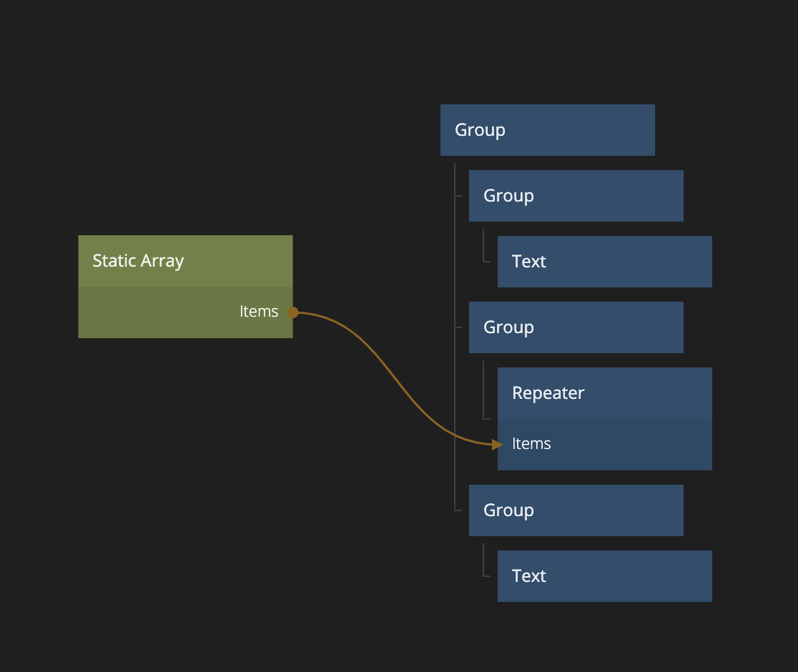Click the hierarchy connector left of the last Text node

click(484, 561)
